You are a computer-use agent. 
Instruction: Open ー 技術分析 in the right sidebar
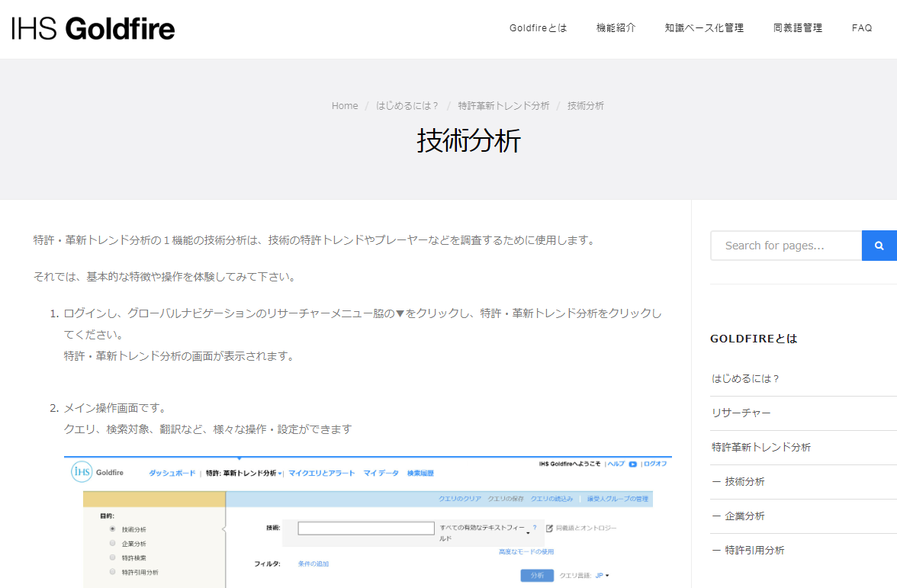point(738,482)
